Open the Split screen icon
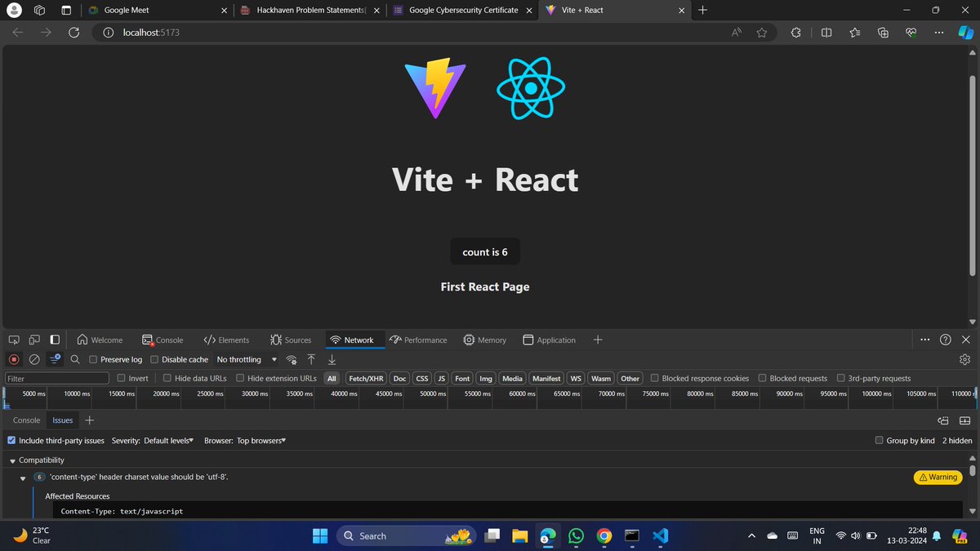 [x=826, y=33]
